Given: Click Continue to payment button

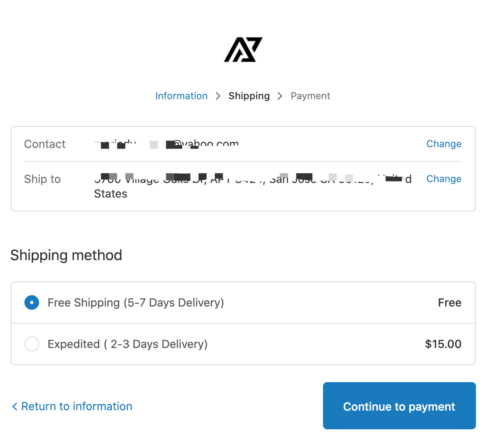Looking at the screenshot, I should [399, 406].
